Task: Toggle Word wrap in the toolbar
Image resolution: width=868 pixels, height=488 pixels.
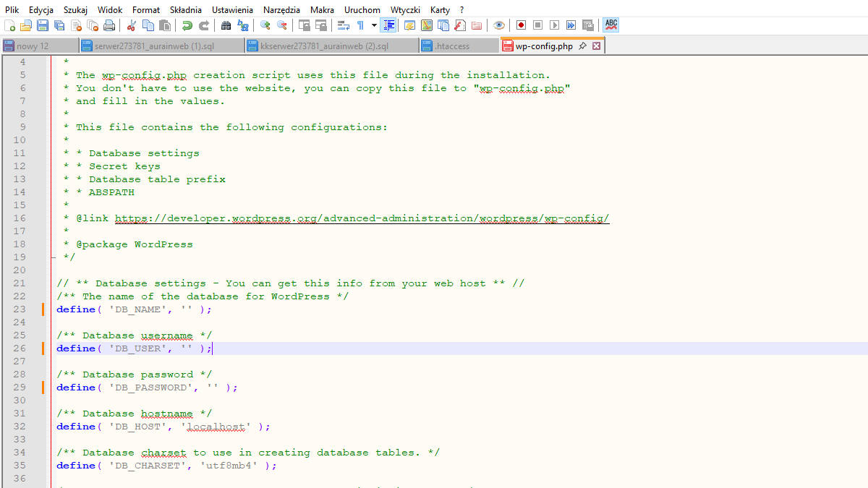Action: 343,25
